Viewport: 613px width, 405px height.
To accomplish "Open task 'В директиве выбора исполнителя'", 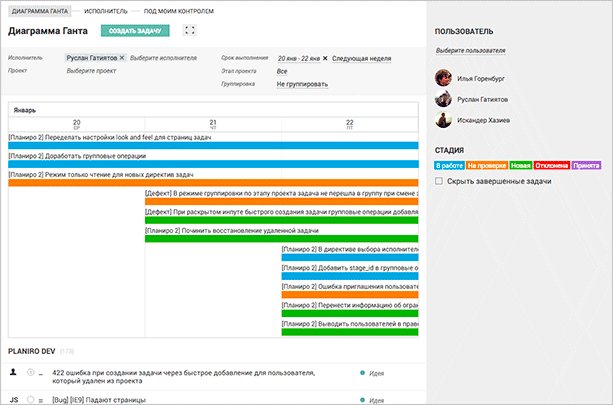I will (x=350, y=249).
